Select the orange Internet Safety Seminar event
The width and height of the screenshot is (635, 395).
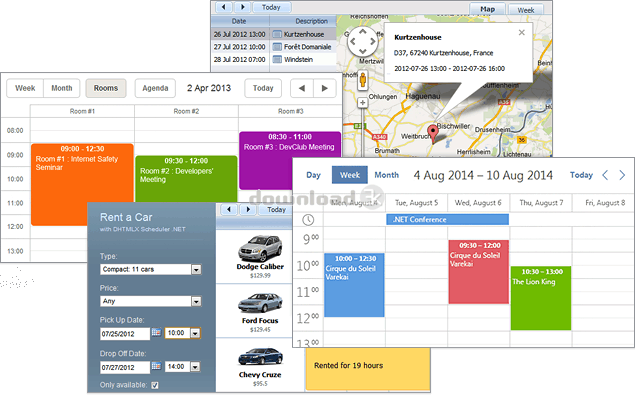(x=82, y=184)
